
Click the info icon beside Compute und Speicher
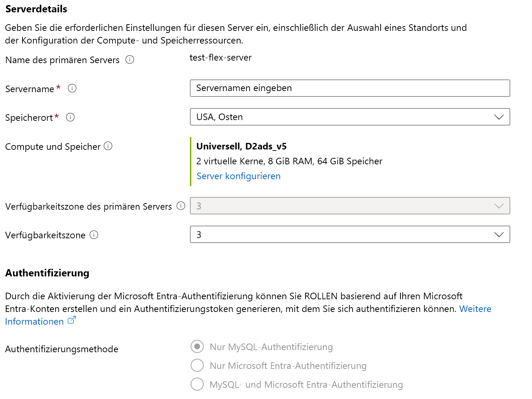[x=108, y=146]
